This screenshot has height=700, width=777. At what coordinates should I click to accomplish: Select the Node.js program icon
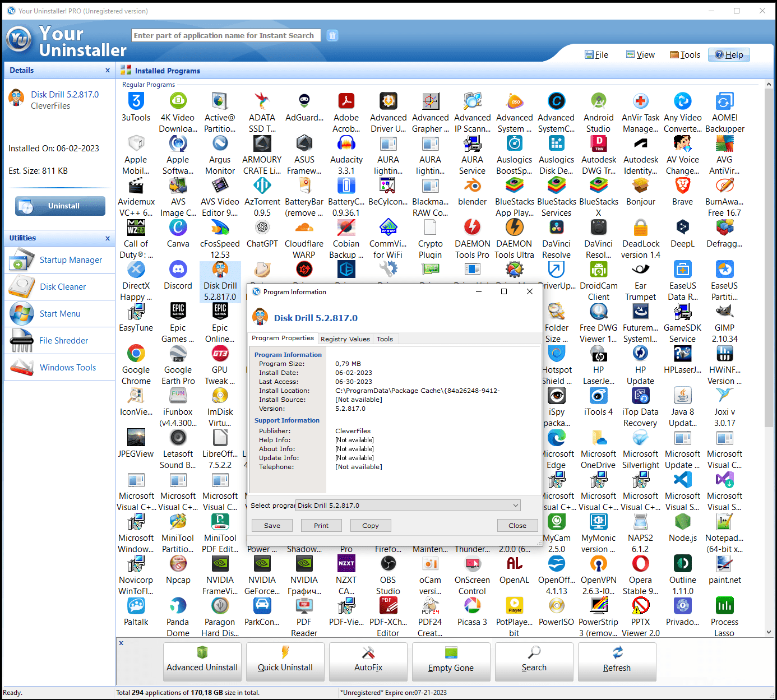(x=683, y=522)
